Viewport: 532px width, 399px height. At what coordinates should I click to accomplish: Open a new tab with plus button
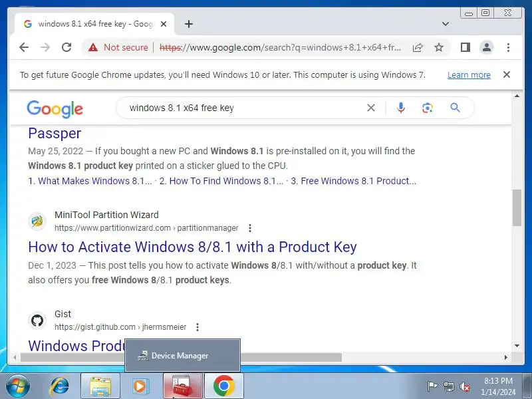pos(189,24)
